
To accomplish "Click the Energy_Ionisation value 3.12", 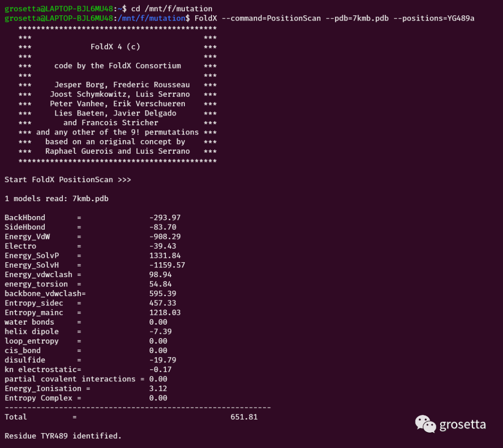I will 158,389.
